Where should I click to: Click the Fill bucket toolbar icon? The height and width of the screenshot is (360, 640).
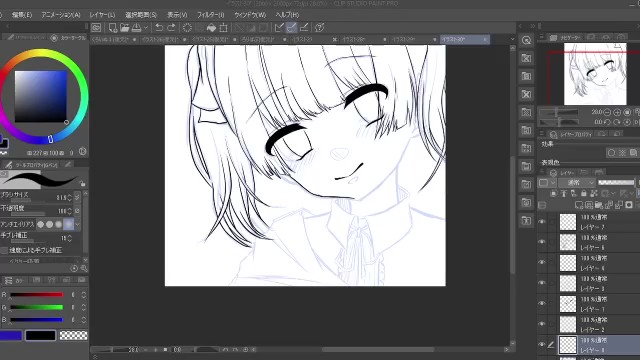[211, 28]
